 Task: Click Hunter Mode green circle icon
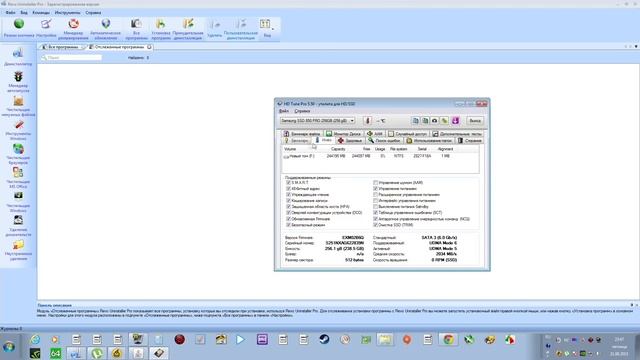(x=19, y=24)
